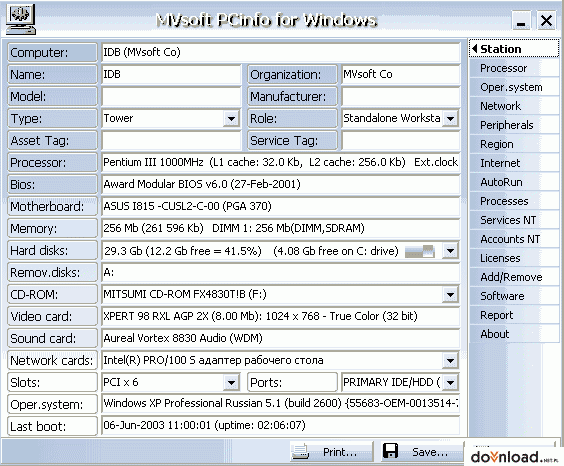Image resolution: width=564 pixels, height=466 pixels.
Task: Open Accounts NT section
Action: pos(514,239)
